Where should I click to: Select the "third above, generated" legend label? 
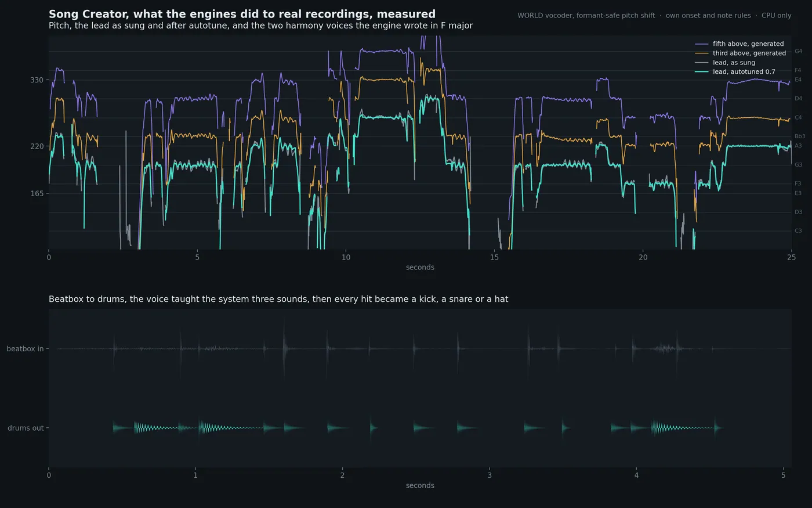tap(749, 53)
